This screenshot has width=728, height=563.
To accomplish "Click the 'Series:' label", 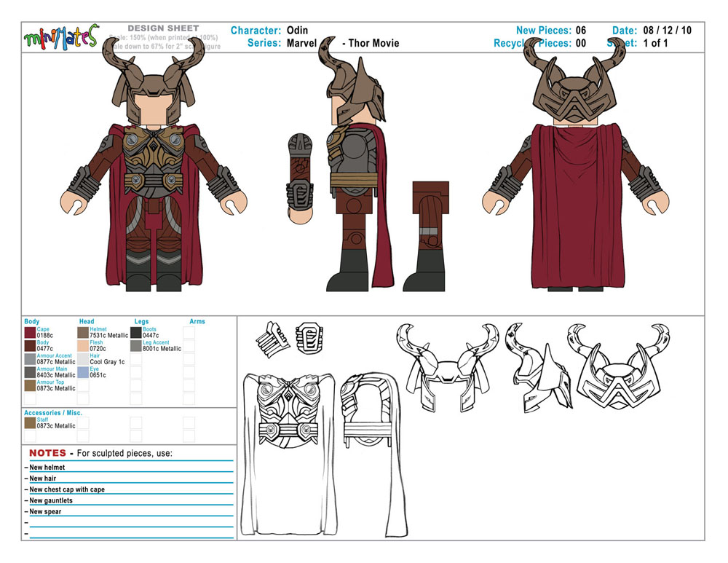I will click(264, 43).
